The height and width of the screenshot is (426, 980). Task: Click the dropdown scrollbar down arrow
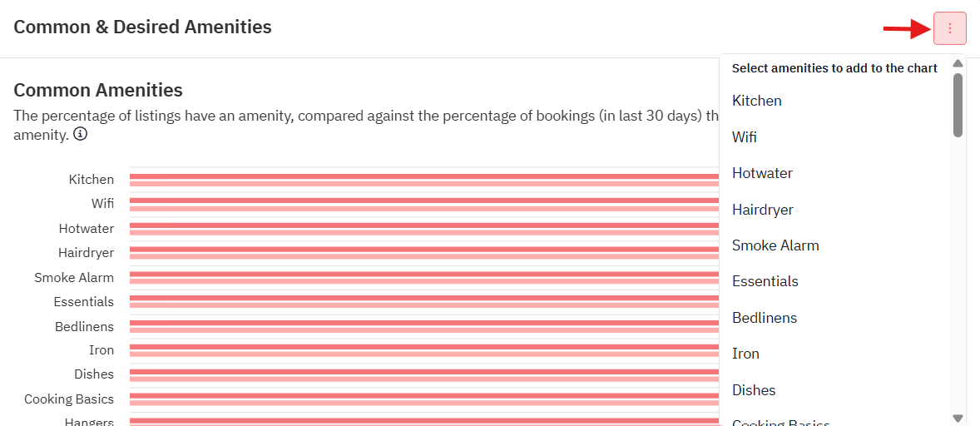[958, 418]
